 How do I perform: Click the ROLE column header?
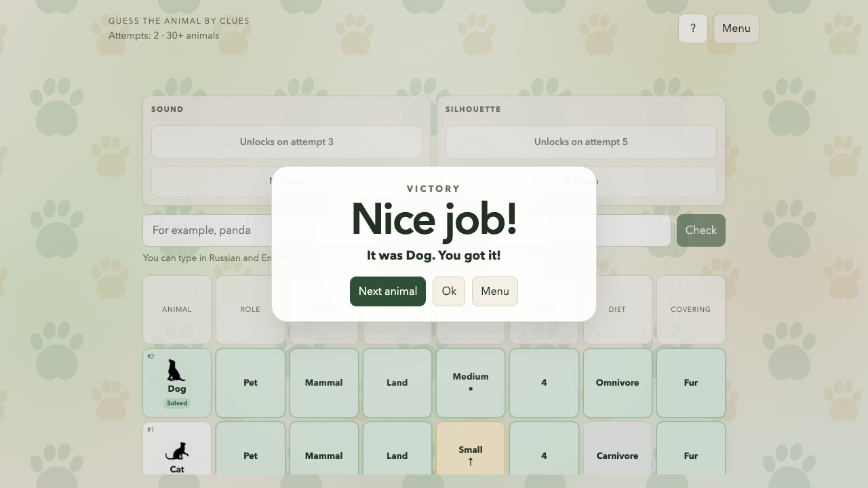(250, 310)
